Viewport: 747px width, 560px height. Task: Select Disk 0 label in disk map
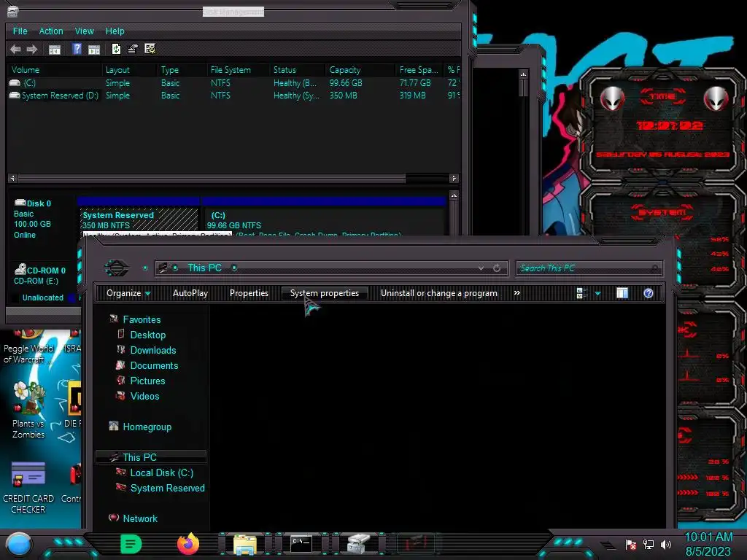click(x=39, y=203)
